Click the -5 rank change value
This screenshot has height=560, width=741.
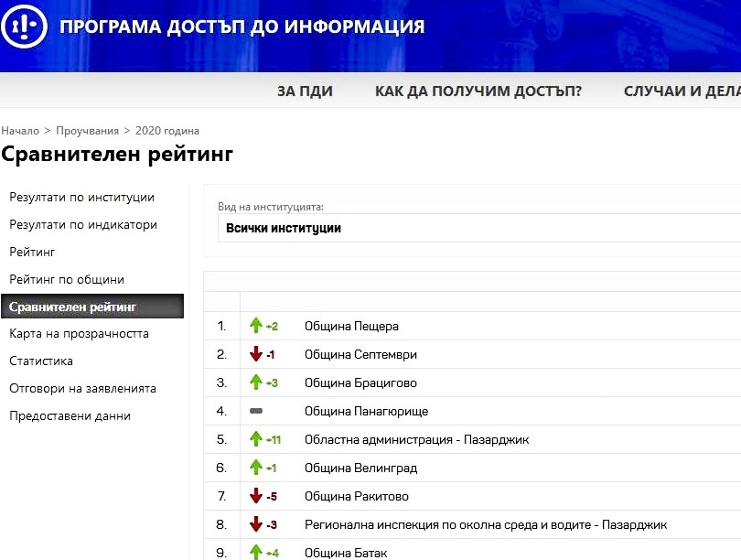click(272, 497)
